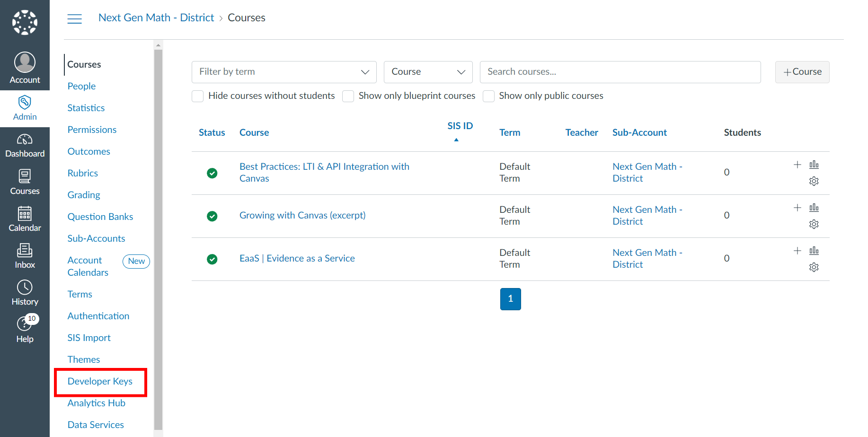Open the Canvas logo home icon
Viewport: 868px width, 437px height.
coord(25,22)
